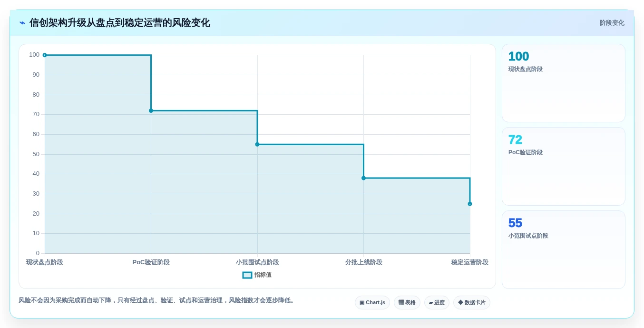Click the 现状盘点阶段 x-axis label

[45, 262]
